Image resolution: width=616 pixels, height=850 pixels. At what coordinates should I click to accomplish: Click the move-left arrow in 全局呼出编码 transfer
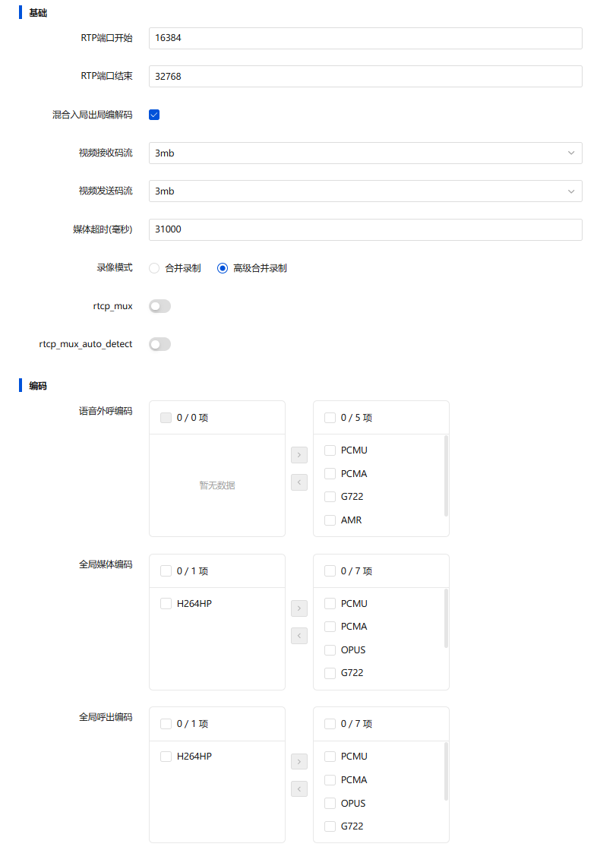(x=299, y=788)
